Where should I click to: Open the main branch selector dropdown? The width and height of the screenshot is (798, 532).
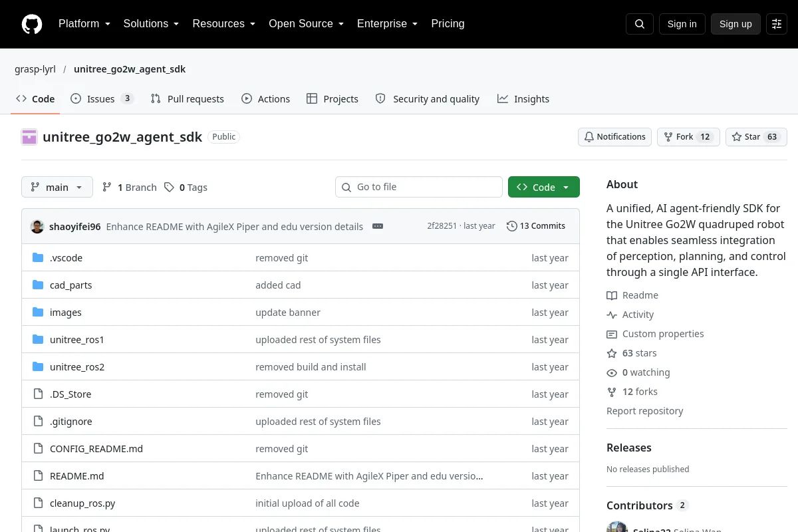click(57, 188)
